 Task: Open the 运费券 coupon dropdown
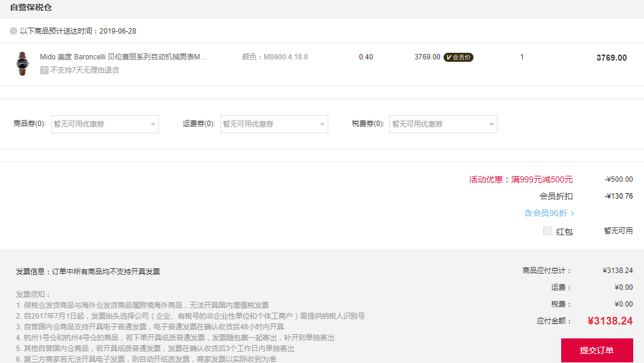pos(274,124)
